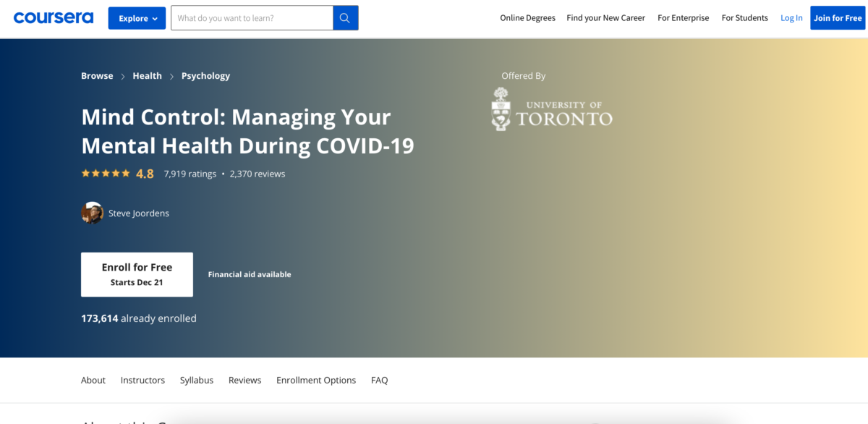Screen dimensions: 868x424
Task: Switch to the About tab
Action: (93, 380)
